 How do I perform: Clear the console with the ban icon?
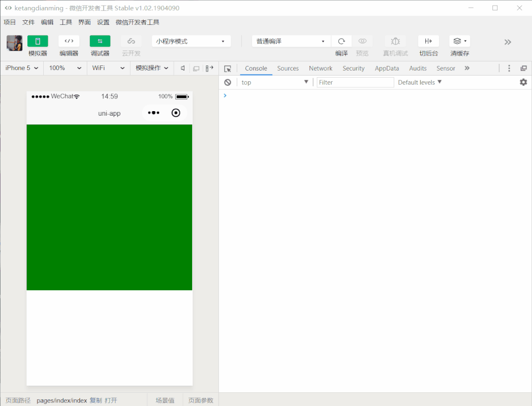click(x=228, y=82)
